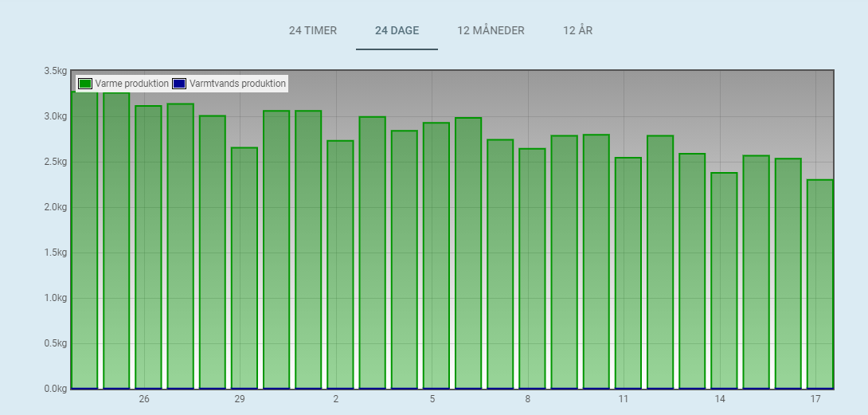Click the last bar at day 17
Viewport: 868px width, 415px height.
pyautogui.click(x=820, y=284)
